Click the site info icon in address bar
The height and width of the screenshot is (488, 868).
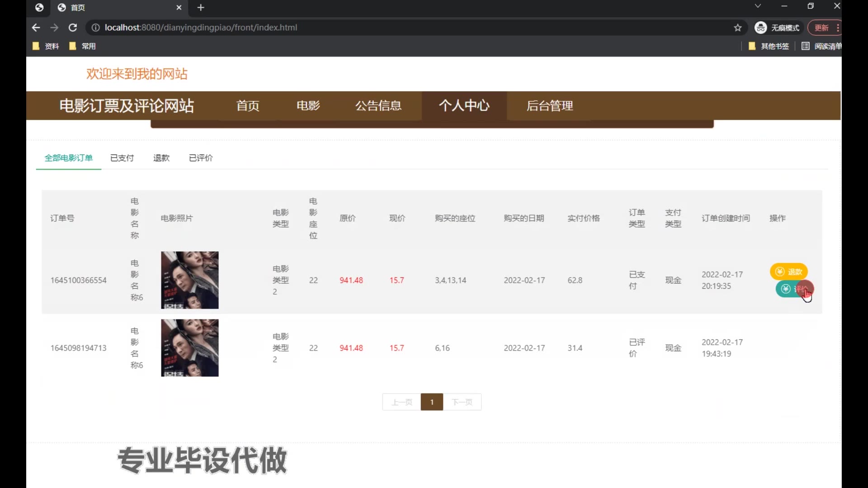(x=95, y=28)
